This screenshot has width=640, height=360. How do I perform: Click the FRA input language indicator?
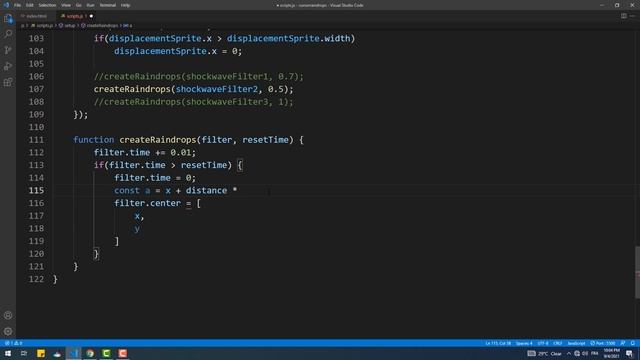595,353
